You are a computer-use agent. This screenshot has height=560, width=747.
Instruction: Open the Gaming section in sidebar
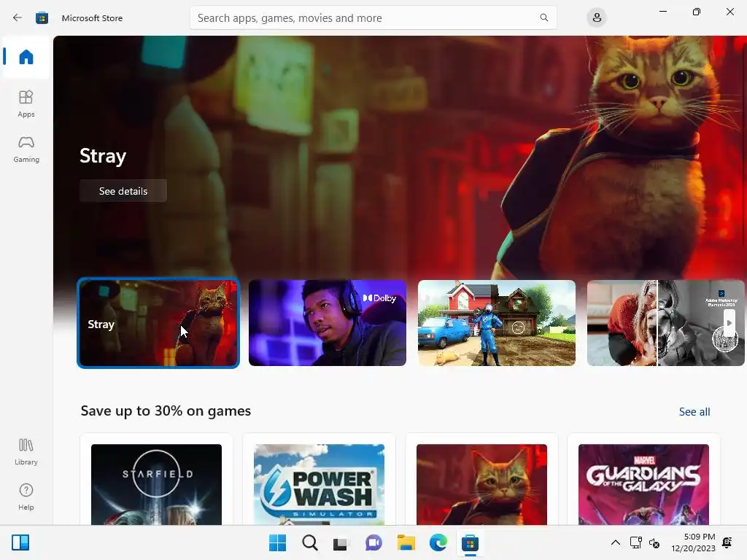click(26, 149)
